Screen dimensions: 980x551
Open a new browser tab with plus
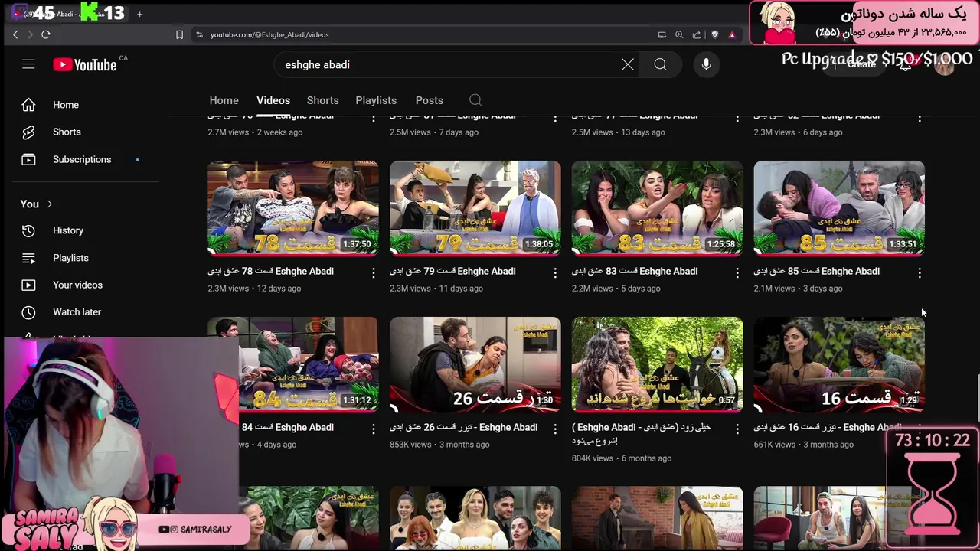(x=139, y=14)
